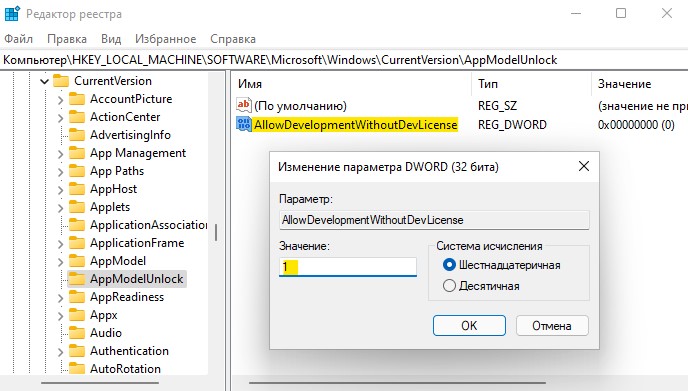Open the Правка menu
Image resolution: width=688 pixels, height=391 pixels.
tap(67, 39)
